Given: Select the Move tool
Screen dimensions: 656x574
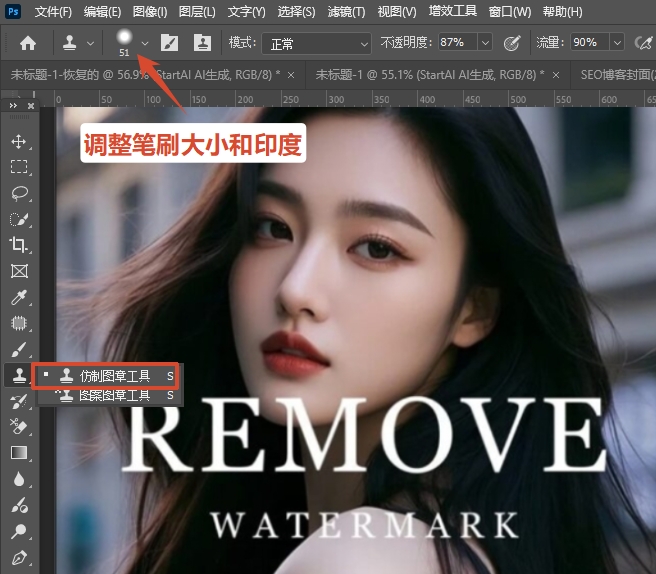Looking at the screenshot, I should click(19, 141).
